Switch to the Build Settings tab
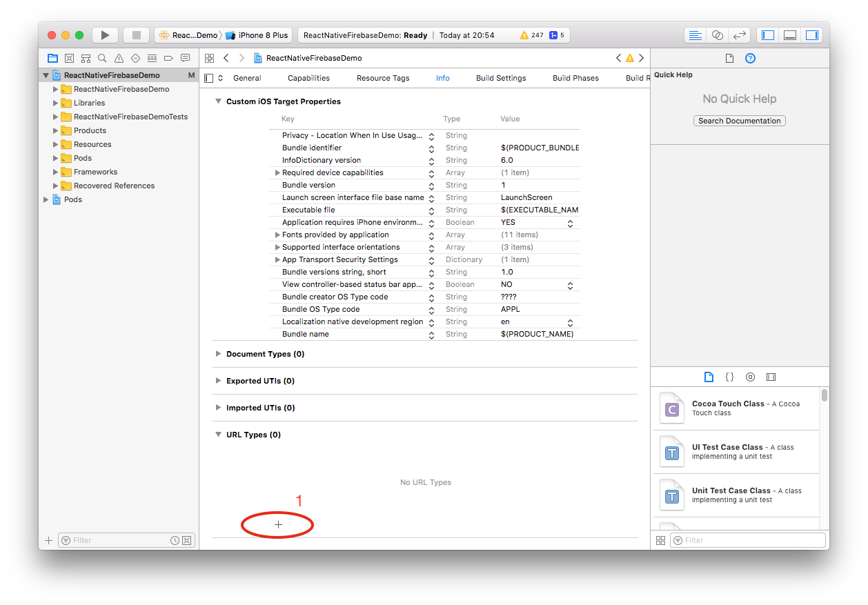The width and height of the screenshot is (868, 605). (500, 78)
